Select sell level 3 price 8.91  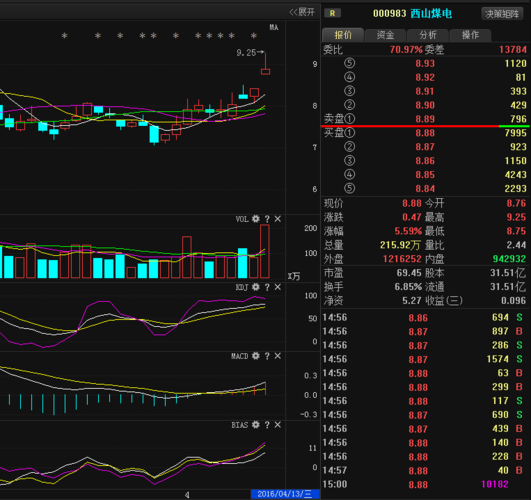click(x=425, y=91)
